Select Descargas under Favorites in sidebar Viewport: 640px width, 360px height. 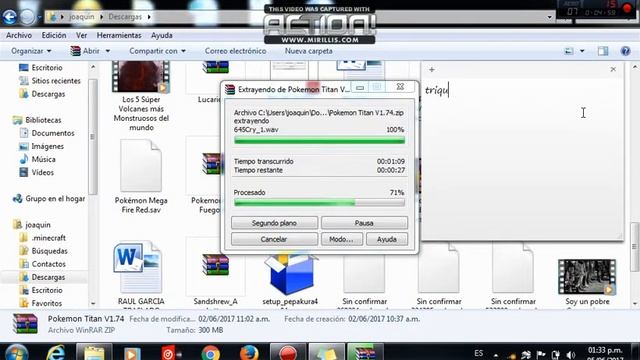coord(42,94)
